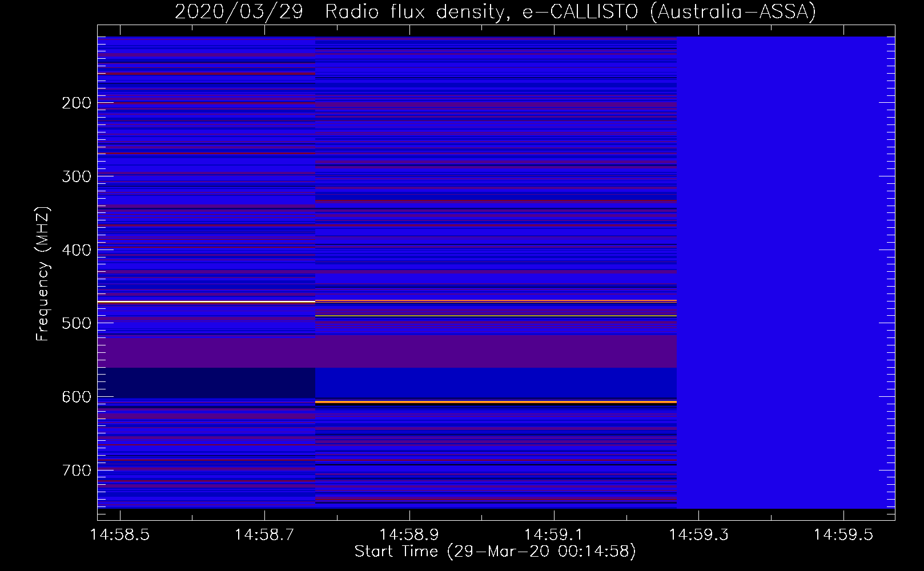The height and width of the screenshot is (571, 924).
Task: Click the date '2020/03/29' in the title
Action: point(239,12)
